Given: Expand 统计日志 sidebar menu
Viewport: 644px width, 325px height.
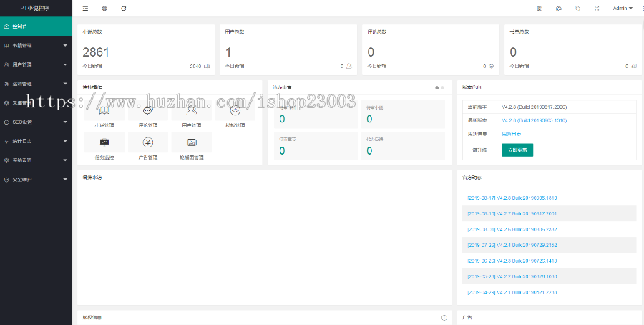Looking at the screenshot, I should pos(36,141).
